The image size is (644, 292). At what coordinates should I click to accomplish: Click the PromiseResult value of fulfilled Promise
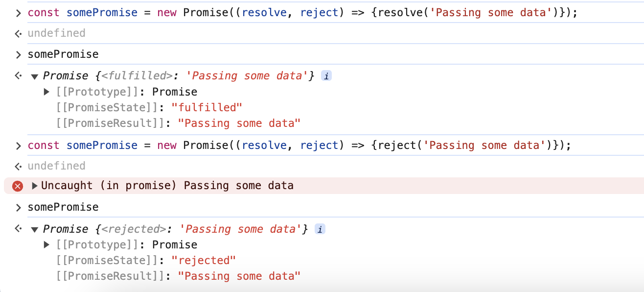[239, 123]
